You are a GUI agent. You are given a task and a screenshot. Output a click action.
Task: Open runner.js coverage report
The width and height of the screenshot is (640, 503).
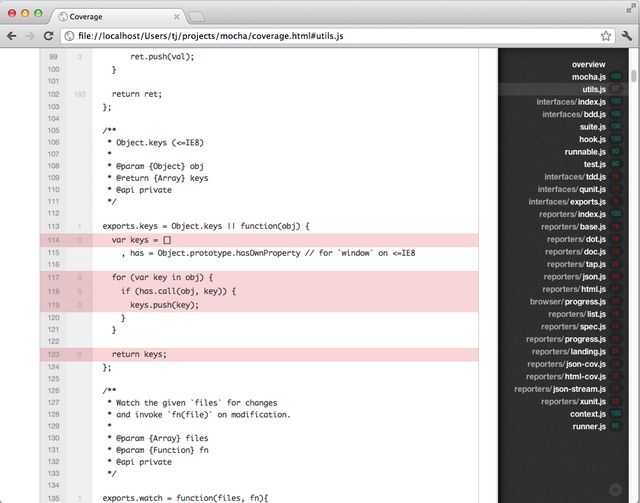[588, 427]
